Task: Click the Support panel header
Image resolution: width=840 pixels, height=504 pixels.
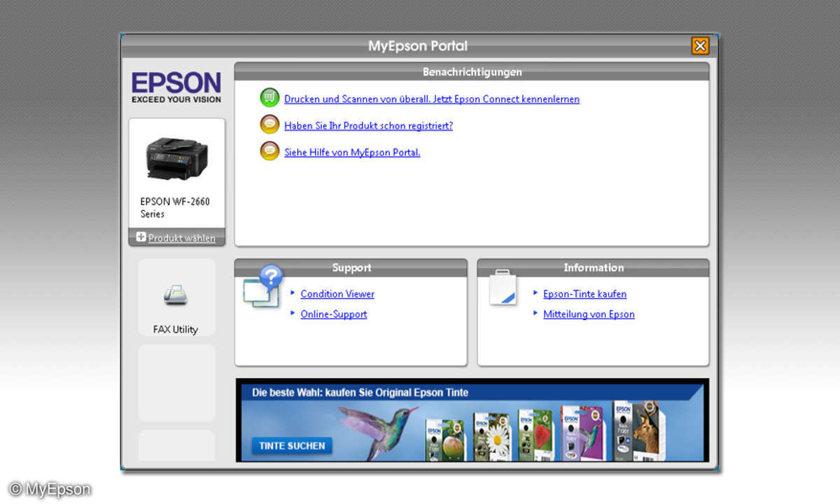Action: 351,267
